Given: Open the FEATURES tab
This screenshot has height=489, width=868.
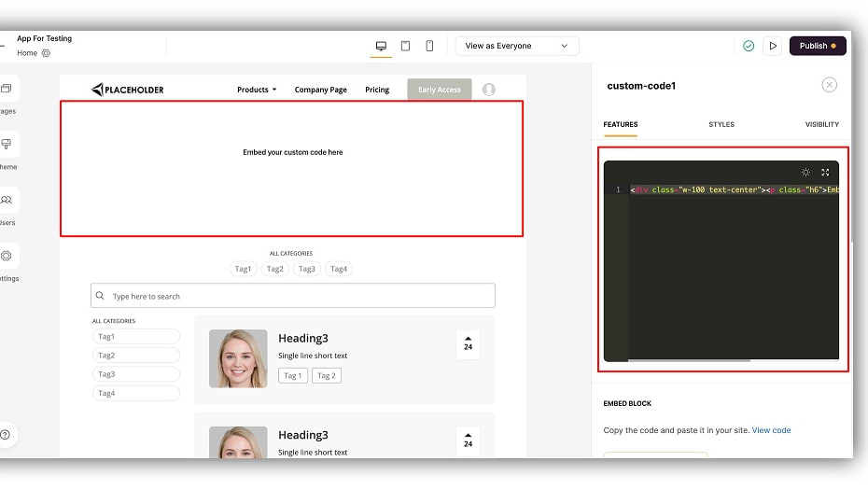Looking at the screenshot, I should click(x=621, y=125).
